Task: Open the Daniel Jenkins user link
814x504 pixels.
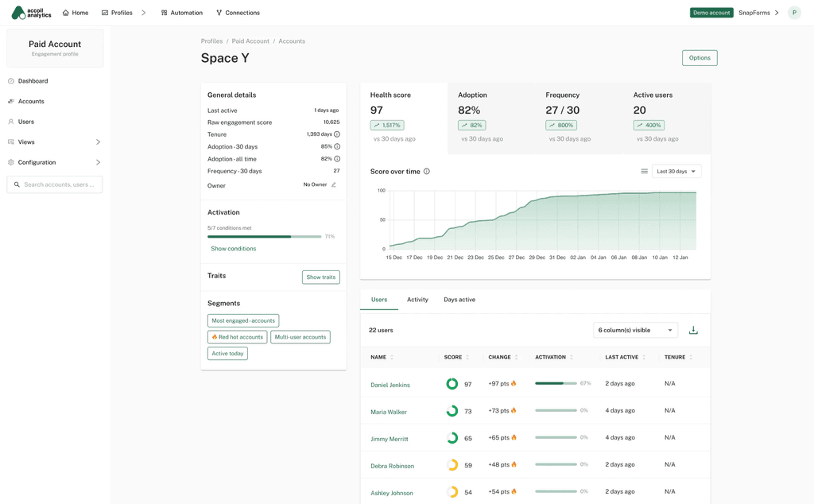Action: tap(390, 385)
